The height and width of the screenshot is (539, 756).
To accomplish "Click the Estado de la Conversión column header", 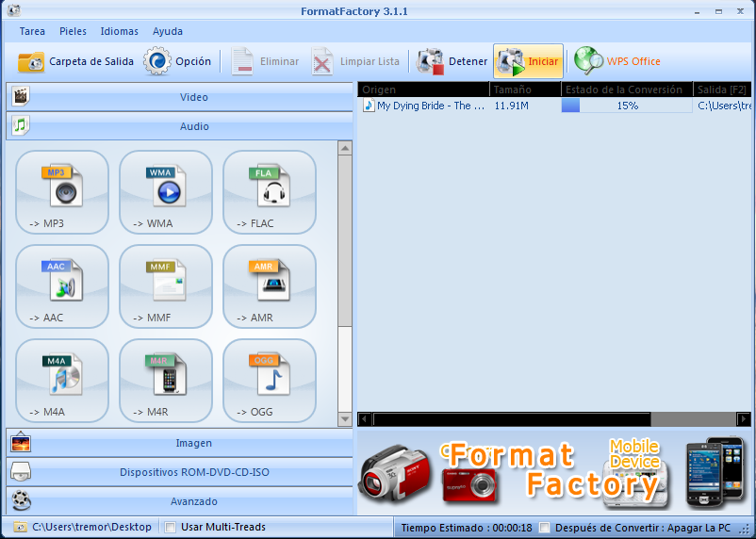I will point(627,90).
